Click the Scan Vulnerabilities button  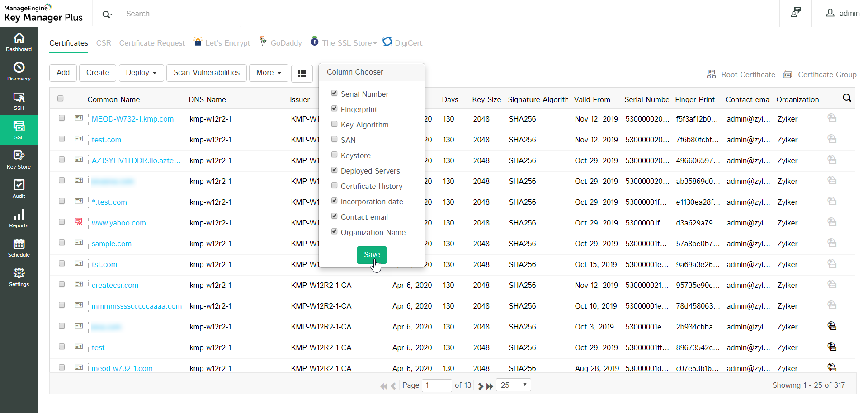[x=207, y=73]
